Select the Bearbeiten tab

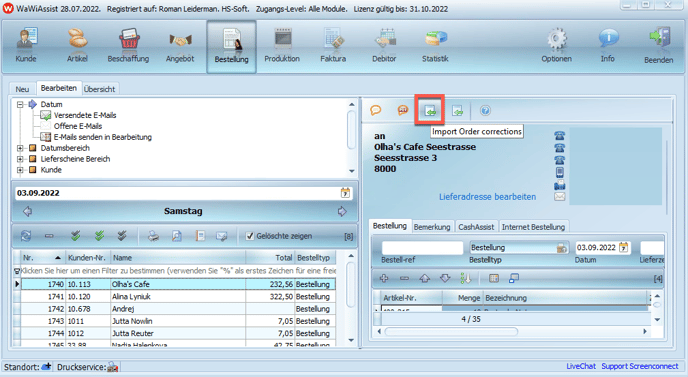(59, 88)
